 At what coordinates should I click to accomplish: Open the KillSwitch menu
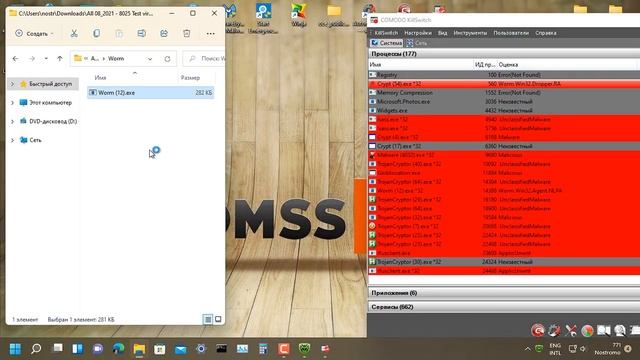[386, 33]
